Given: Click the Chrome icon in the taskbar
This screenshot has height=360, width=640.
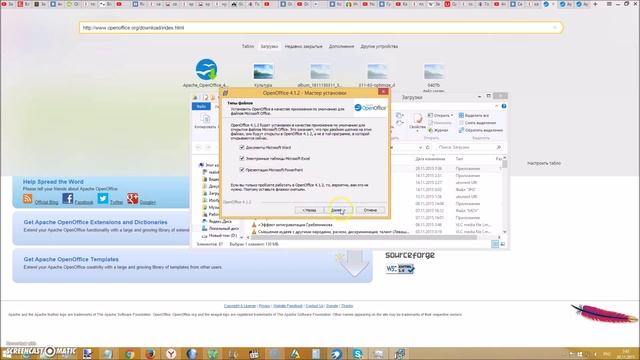Looking at the screenshot, I should pyautogui.click(x=130, y=353).
